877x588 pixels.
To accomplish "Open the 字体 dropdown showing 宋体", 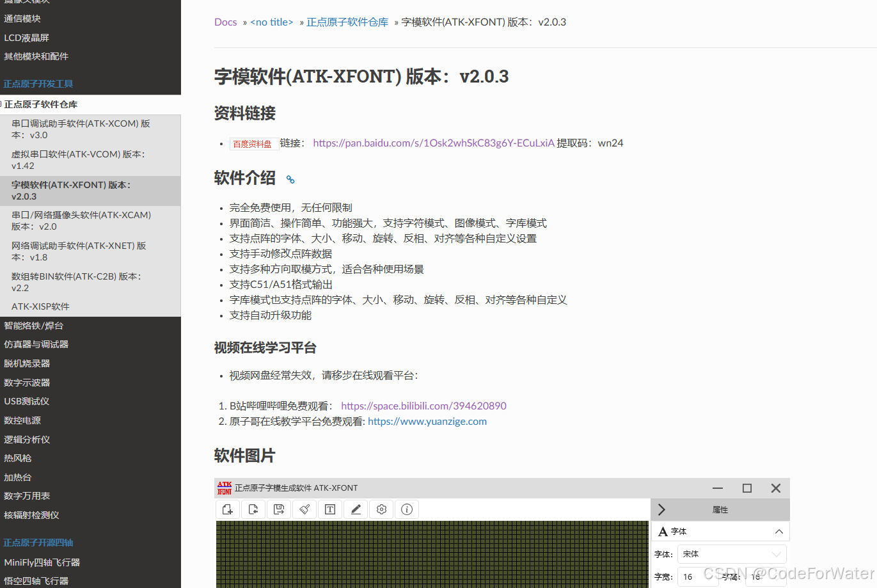I will [732, 554].
